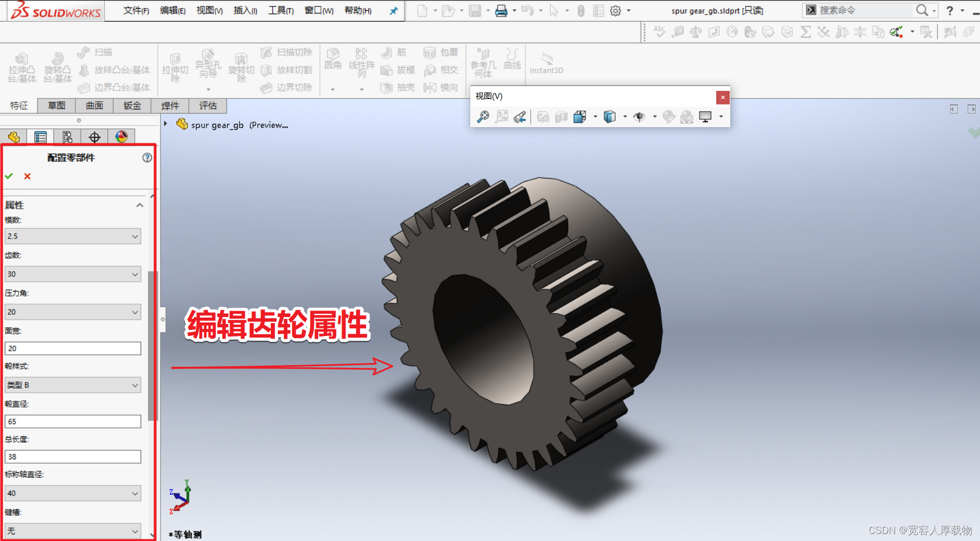Image resolution: width=980 pixels, height=541 pixels.
Task: Open the DimXpertManager crosshair tab icon
Action: tap(95, 137)
